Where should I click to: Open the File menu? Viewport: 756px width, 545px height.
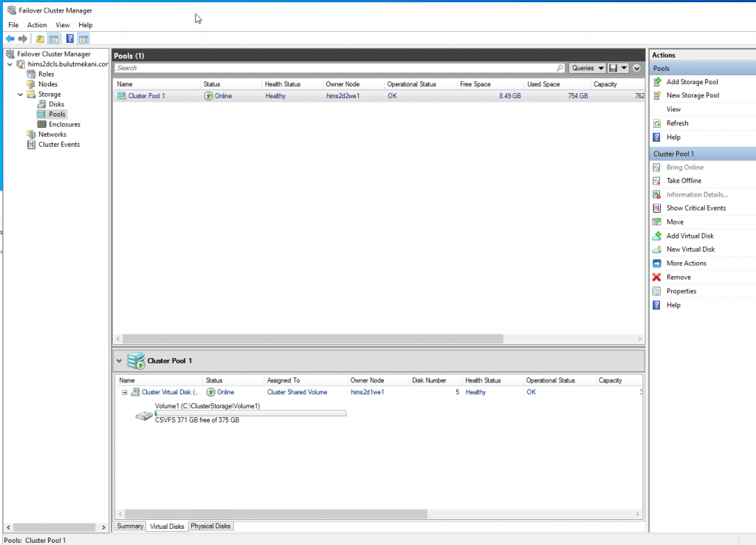pyautogui.click(x=13, y=25)
